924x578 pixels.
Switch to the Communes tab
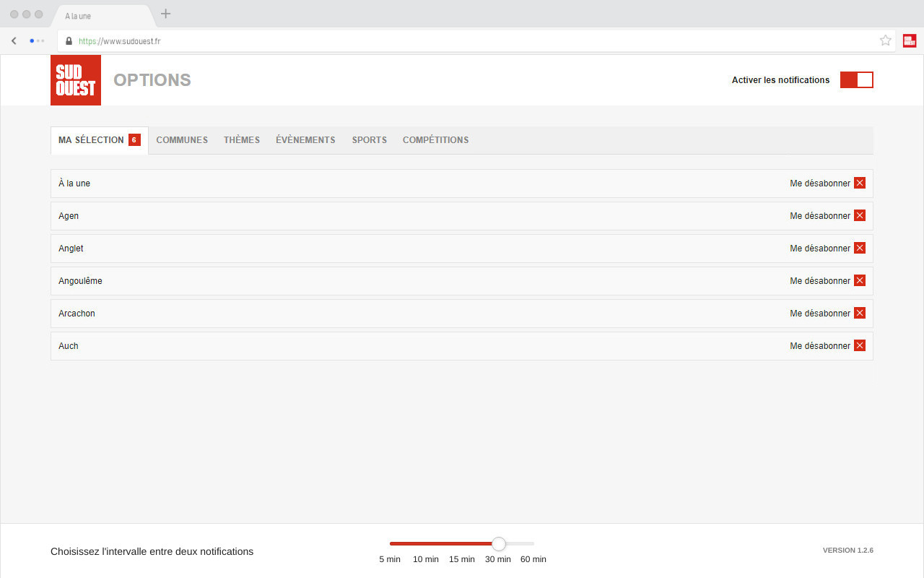(x=182, y=140)
